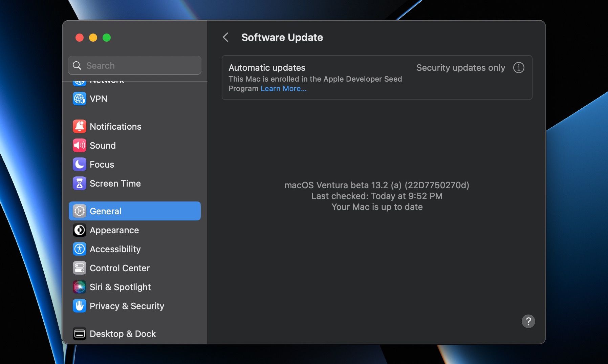Viewport: 608px width, 364px height.
Task: Click the VPN globe icon
Action: point(80,99)
